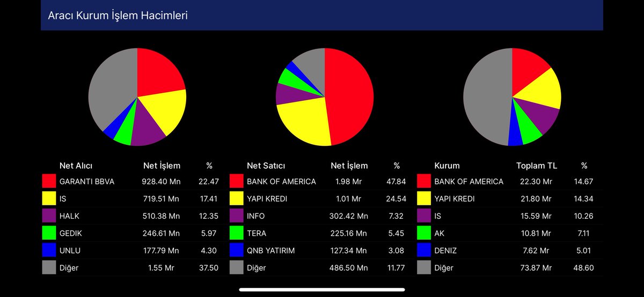Click the 510.38 Mn value
The height and width of the screenshot is (297, 644).
[162, 216]
